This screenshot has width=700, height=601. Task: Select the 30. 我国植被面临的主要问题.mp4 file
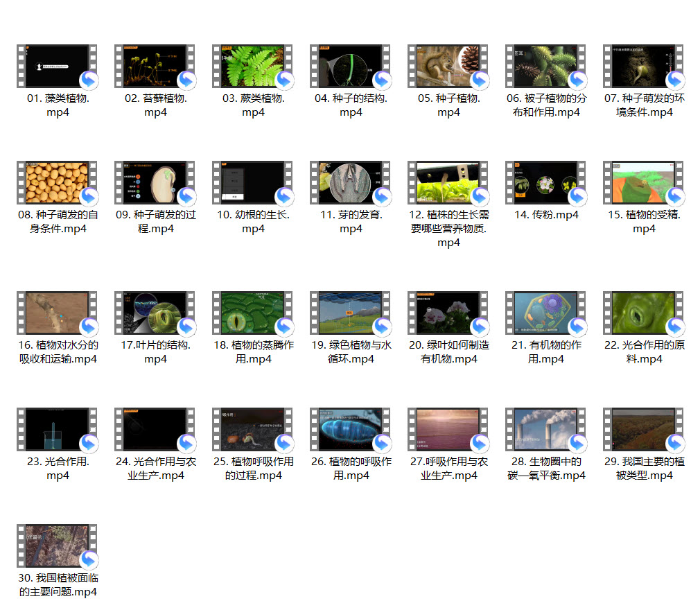pos(58,546)
